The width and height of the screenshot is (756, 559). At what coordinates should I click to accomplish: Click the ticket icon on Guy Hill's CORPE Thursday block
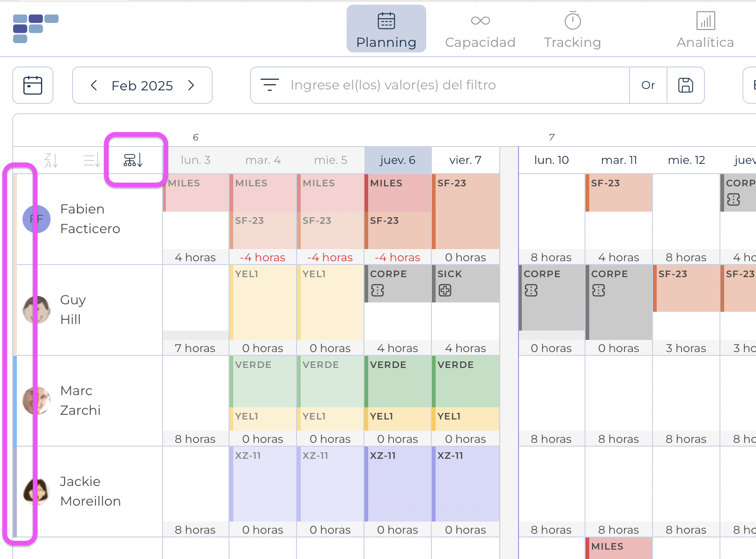(x=378, y=291)
